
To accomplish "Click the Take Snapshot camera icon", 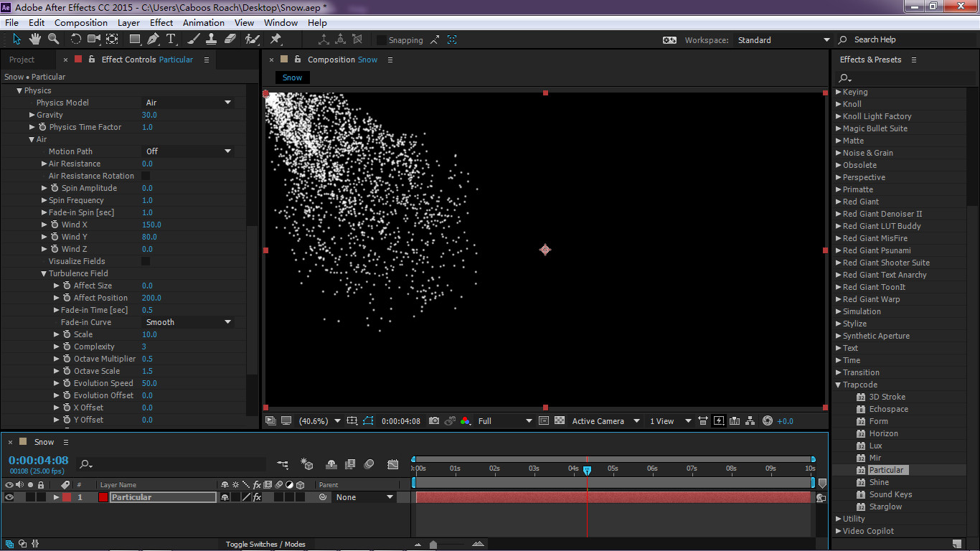I will pyautogui.click(x=433, y=421).
